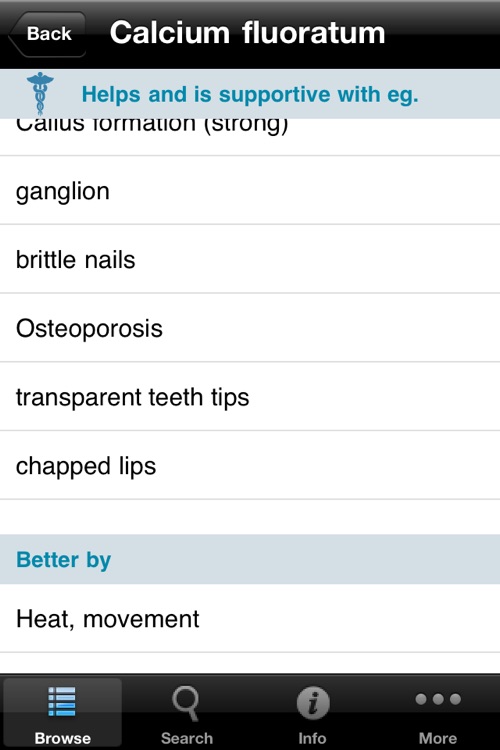Open the Search magnifier icon
Screen dimensions: 500x750
point(186,703)
